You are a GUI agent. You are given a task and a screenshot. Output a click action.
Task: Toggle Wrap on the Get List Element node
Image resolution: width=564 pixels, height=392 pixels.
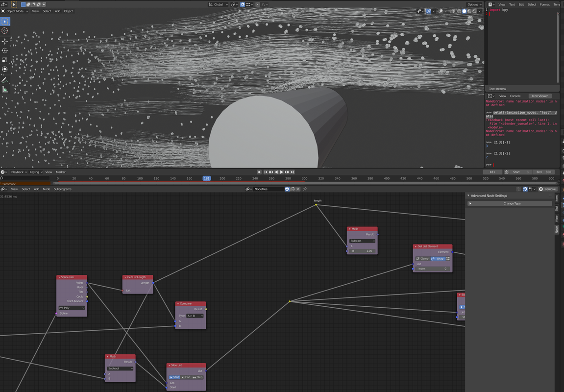click(x=438, y=259)
